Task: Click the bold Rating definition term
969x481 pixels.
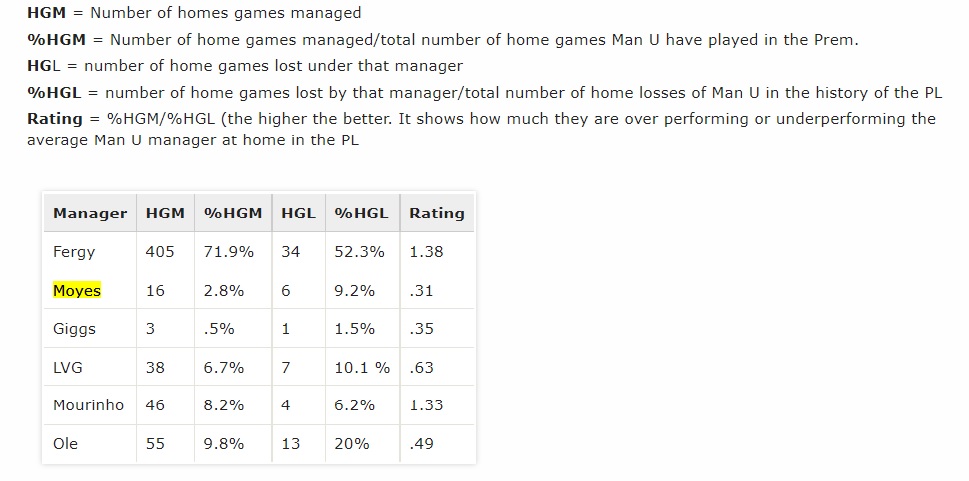Action: pyautogui.click(x=54, y=119)
